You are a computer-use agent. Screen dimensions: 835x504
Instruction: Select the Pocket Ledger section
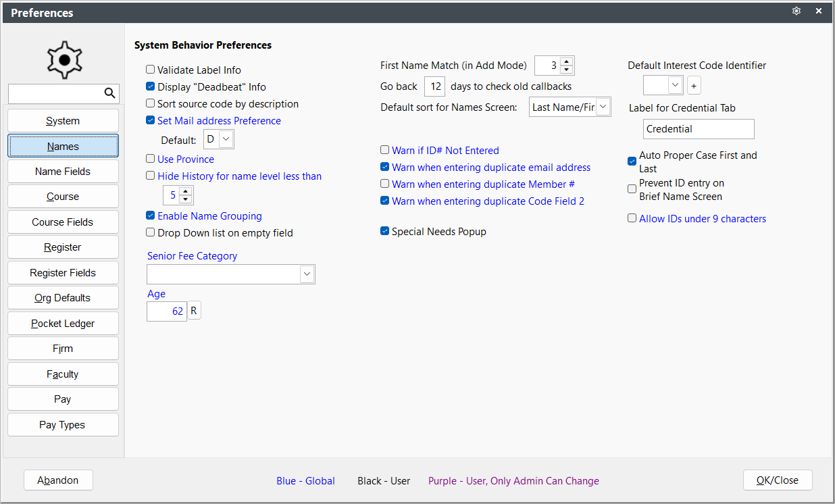point(63,324)
